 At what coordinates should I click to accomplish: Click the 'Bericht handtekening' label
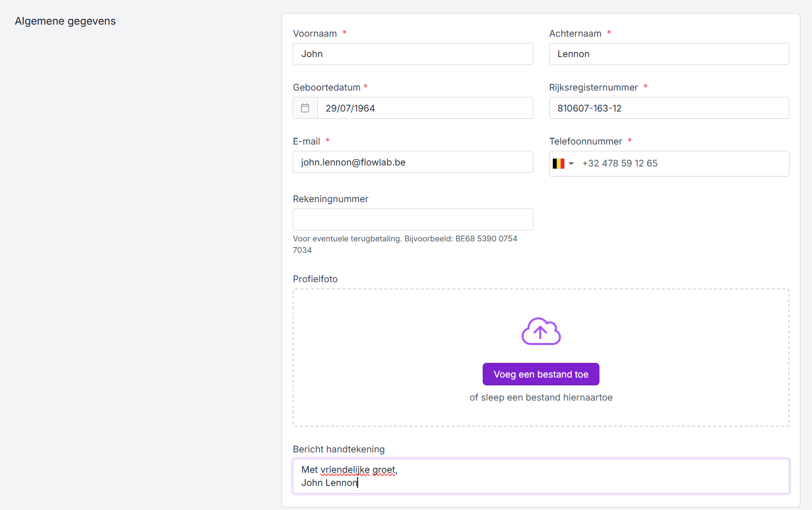339,449
